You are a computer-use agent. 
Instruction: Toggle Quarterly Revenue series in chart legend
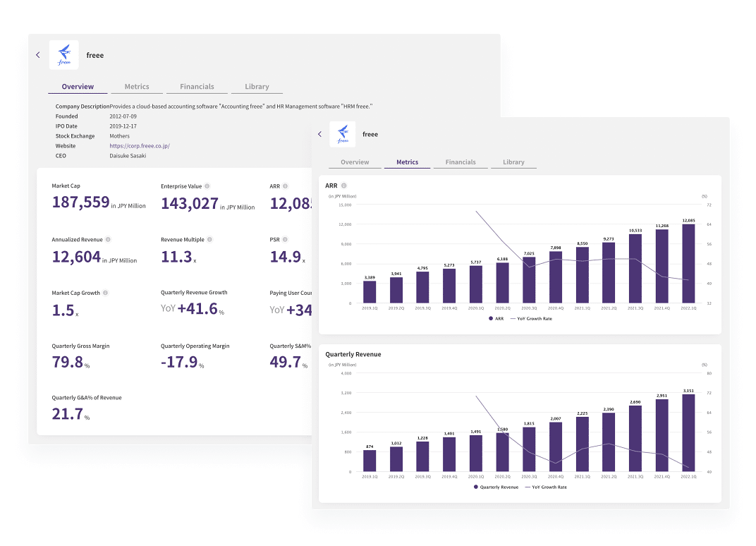click(496, 487)
